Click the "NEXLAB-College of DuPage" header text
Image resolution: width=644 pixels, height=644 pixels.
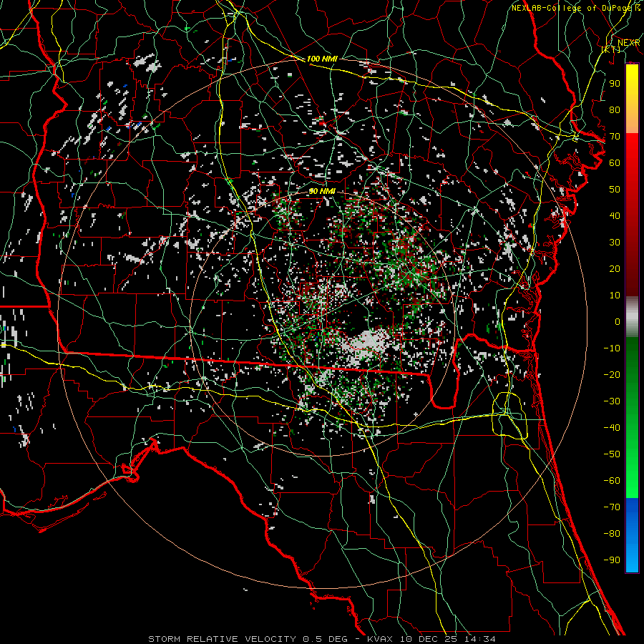tap(571, 8)
